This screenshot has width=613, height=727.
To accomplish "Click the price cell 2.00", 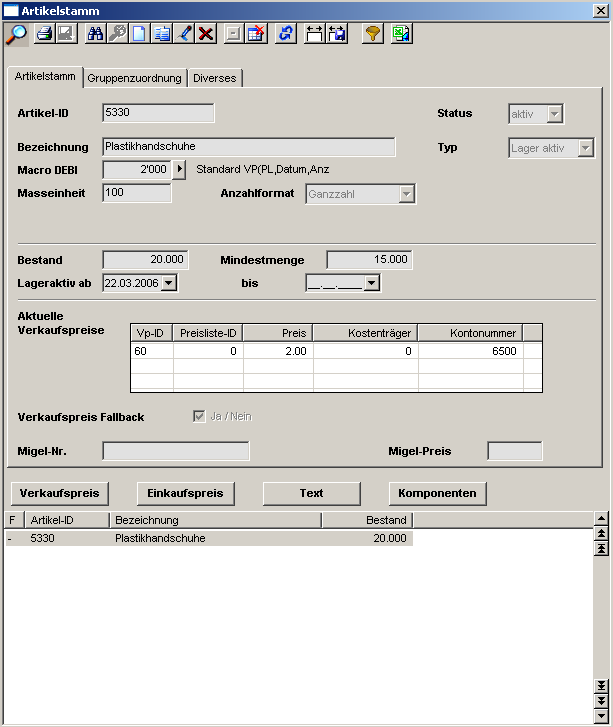I will pyautogui.click(x=278, y=351).
